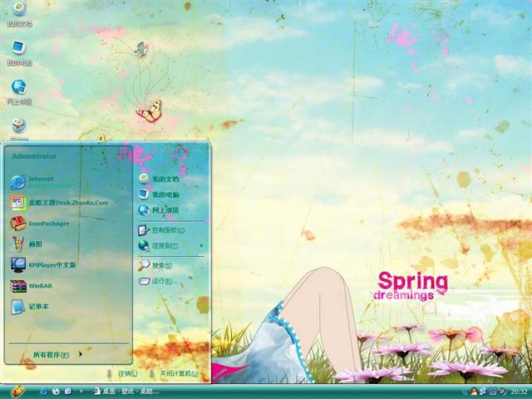Open the QQ penguin tray icon
The height and width of the screenshot is (399, 532).
(x=474, y=392)
